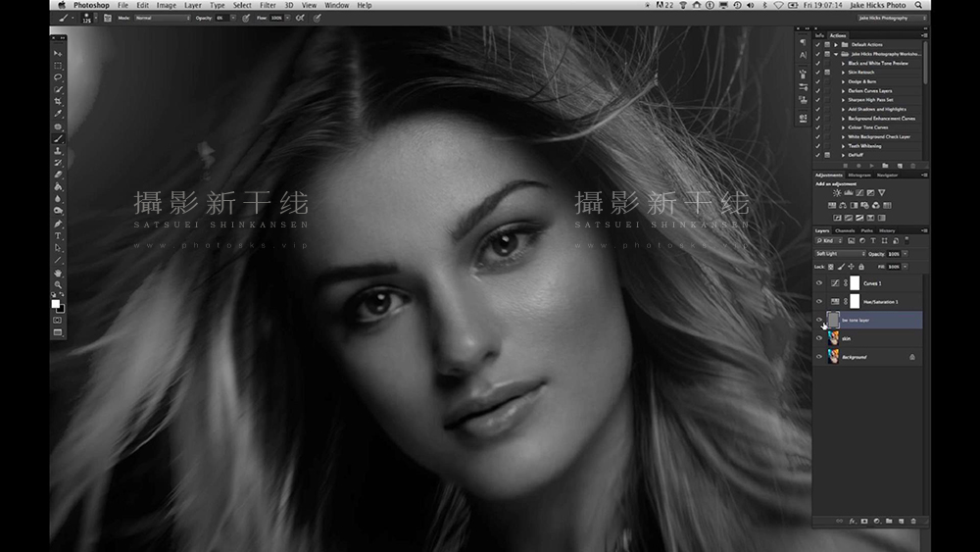980x552 pixels.
Task: Add a Color Balance adjustment
Action: point(843,205)
